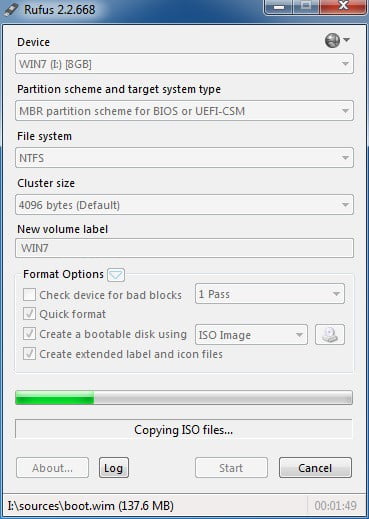Maximize the Rufus window
369x519 pixels.
pos(306,7)
